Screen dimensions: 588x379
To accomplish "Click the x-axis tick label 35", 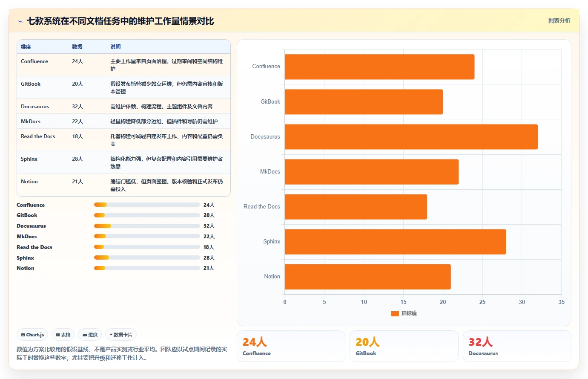I will coord(561,302).
